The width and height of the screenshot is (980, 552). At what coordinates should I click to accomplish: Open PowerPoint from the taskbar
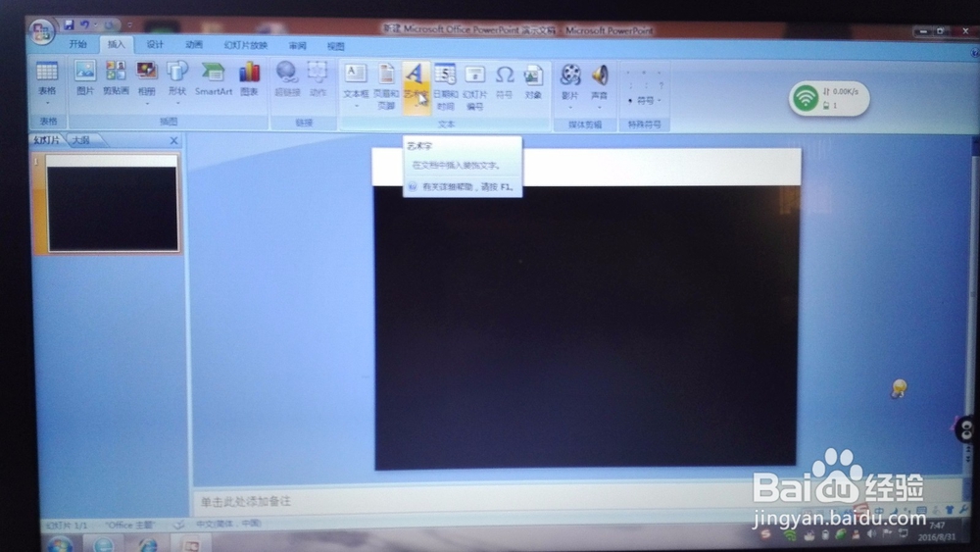pos(191,544)
